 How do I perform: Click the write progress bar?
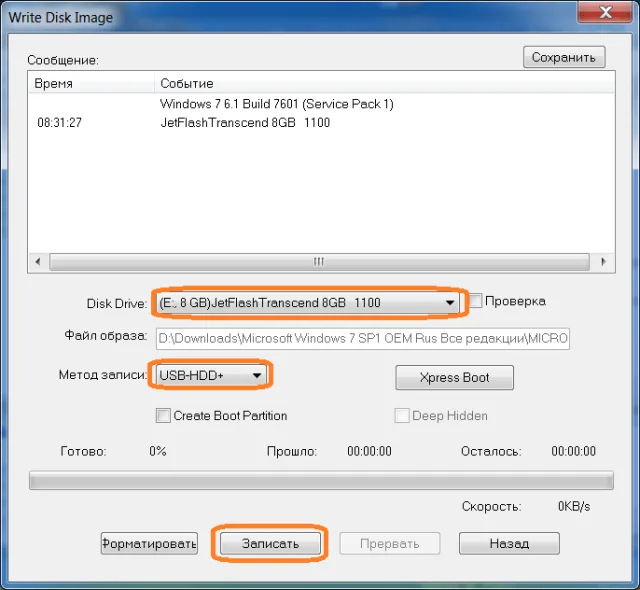click(x=321, y=480)
